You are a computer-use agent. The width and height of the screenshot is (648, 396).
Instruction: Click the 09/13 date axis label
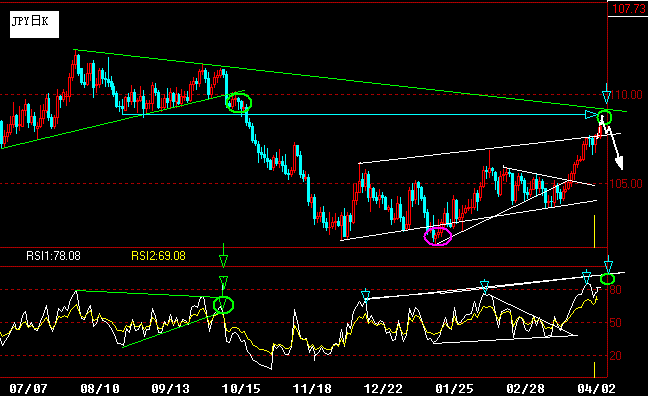pyautogui.click(x=170, y=389)
